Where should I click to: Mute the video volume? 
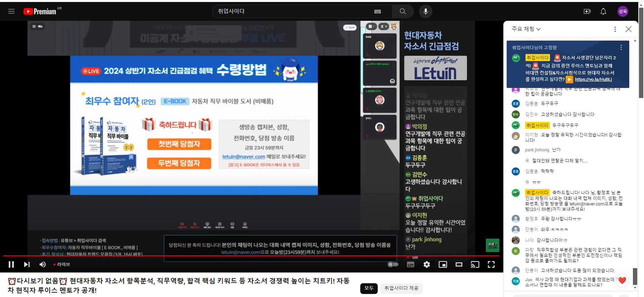point(43,264)
